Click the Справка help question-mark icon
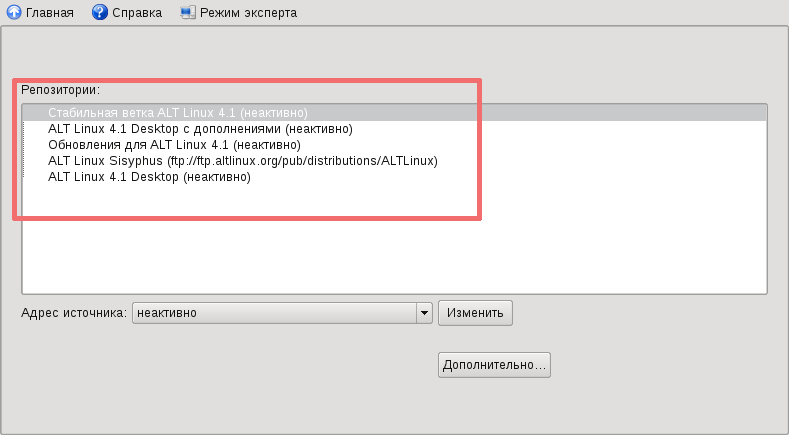 [x=100, y=12]
